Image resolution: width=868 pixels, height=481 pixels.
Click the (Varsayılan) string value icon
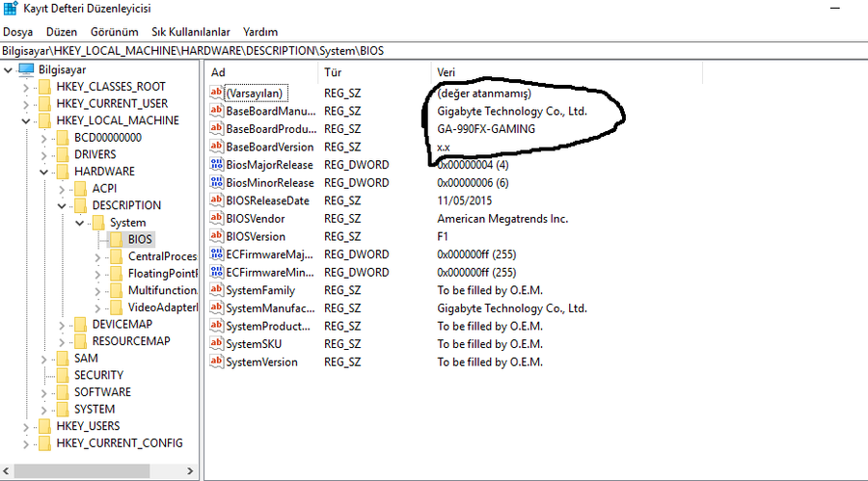216,93
